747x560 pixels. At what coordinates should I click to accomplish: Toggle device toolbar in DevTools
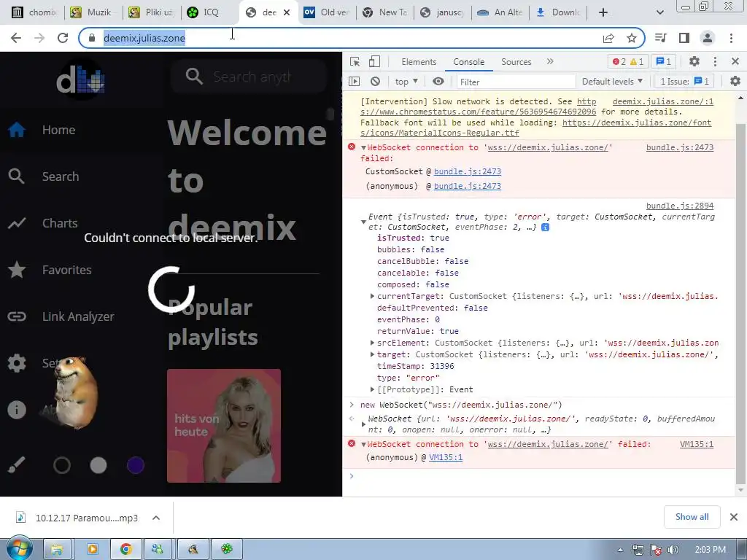(374, 61)
